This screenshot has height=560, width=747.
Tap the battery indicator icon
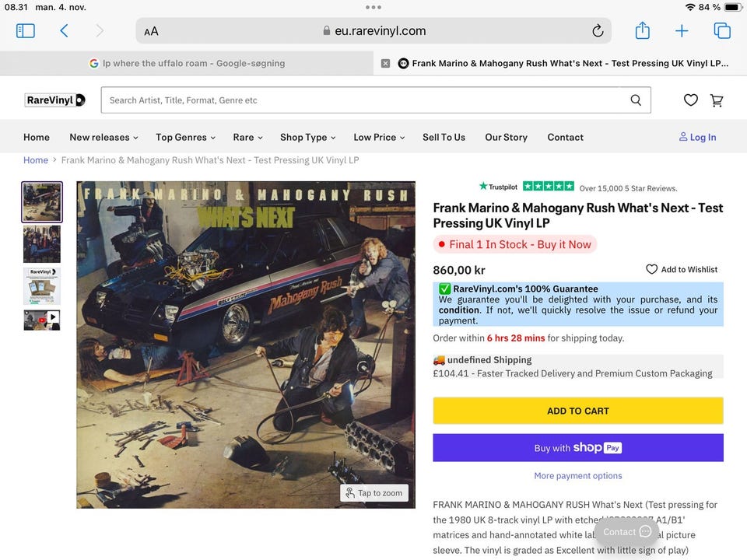[731, 7]
